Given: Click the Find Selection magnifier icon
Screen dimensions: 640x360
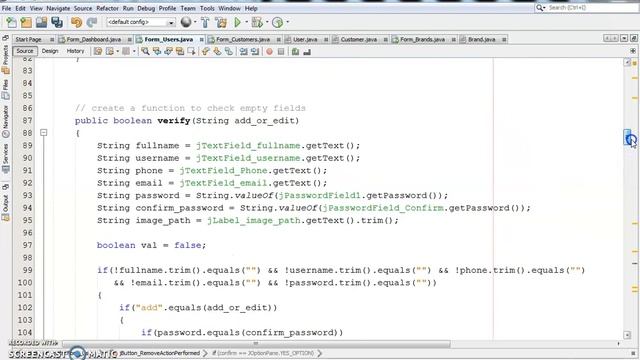Looking at the screenshot, I should click(x=145, y=51).
